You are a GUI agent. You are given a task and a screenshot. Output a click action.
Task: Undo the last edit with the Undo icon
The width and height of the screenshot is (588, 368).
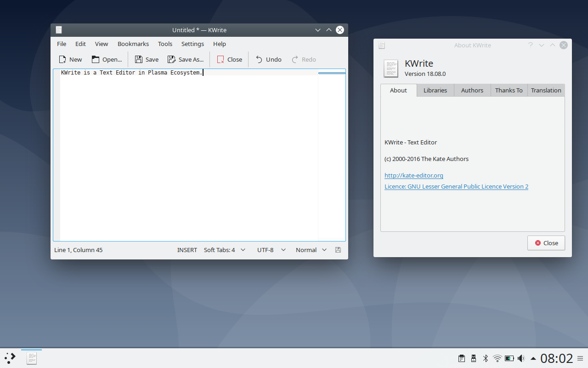click(x=268, y=59)
